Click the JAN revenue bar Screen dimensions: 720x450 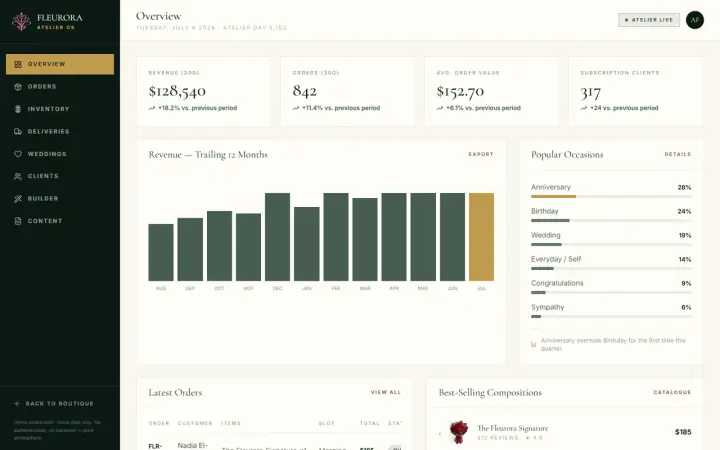(307, 244)
